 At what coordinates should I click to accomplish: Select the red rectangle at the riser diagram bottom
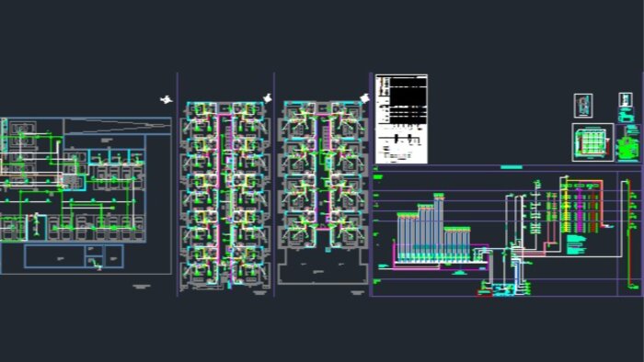click(x=485, y=293)
